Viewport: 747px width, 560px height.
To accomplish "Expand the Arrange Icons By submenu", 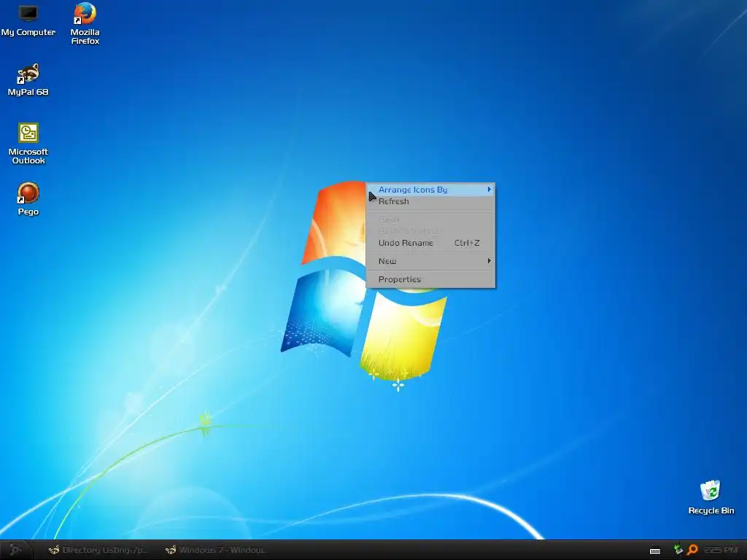I will pyautogui.click(x=430, y=190).
